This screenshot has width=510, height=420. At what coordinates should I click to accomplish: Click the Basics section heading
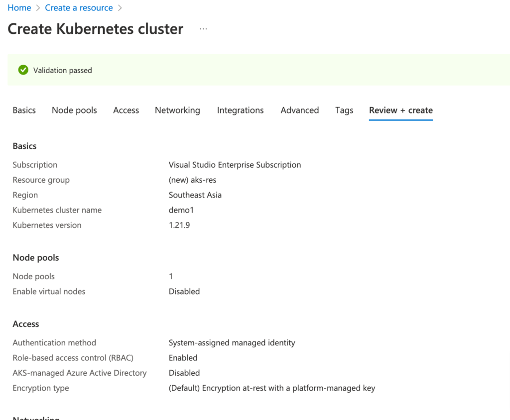24,146
